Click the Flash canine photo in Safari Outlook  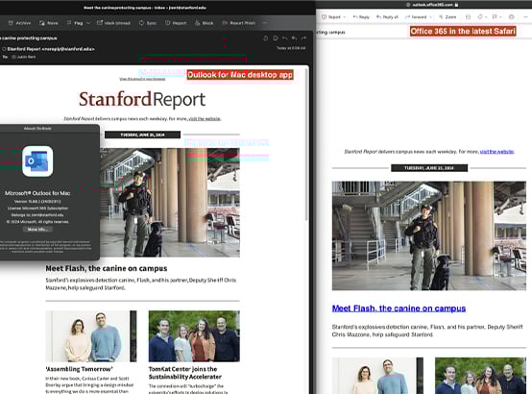[429, 235]
